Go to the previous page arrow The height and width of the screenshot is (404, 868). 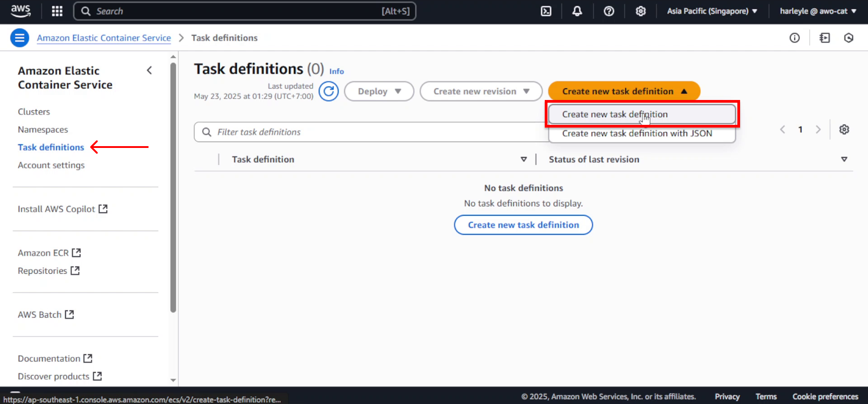[x=783, y=129]
